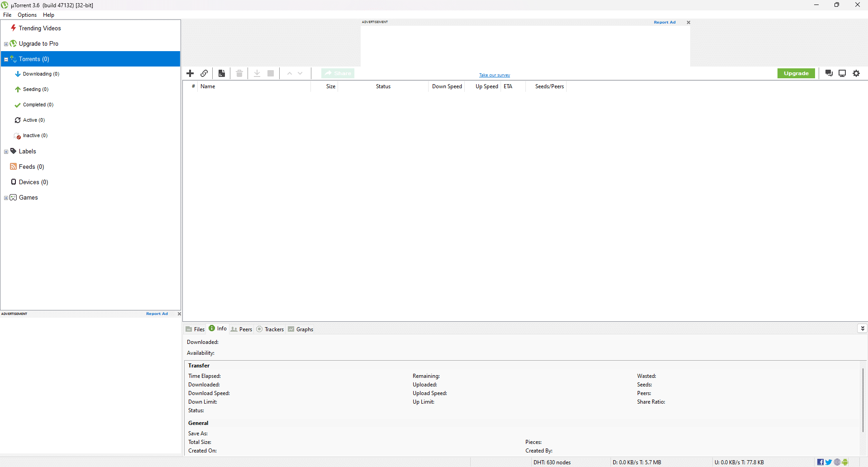This screenshot has height=467, width=868.
Task: Click Report Ad link above top banner
Action: (x=664, y=22)
